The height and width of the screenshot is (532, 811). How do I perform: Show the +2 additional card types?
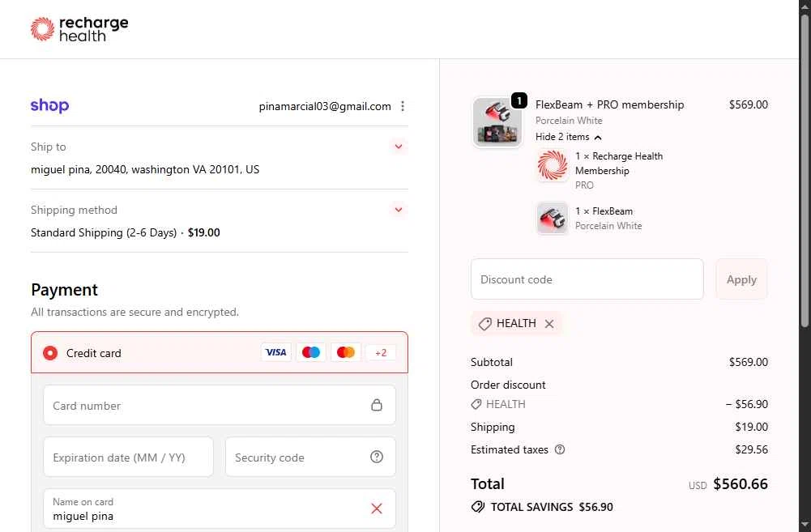pyautogui.click(x=381, y=352)
